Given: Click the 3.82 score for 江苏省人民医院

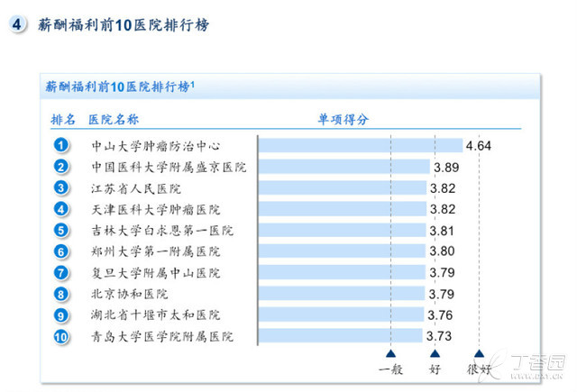Looking at the screenshot, I should click(x=443, y=188).
